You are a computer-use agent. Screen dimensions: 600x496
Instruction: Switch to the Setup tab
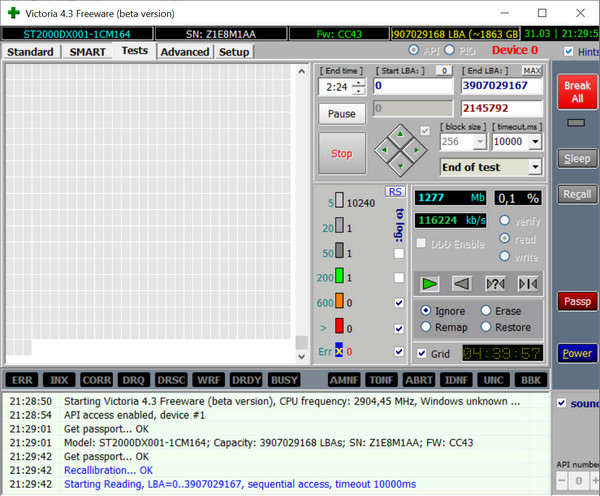click(x=234, y=52)
